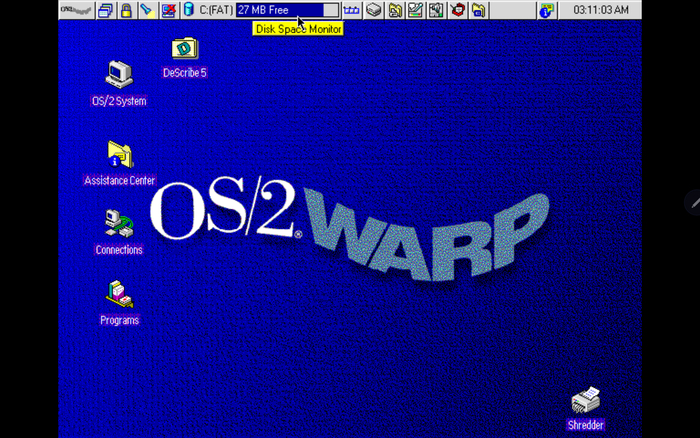Open the yellow folder tray icon after drive

[x=395, y=10]
